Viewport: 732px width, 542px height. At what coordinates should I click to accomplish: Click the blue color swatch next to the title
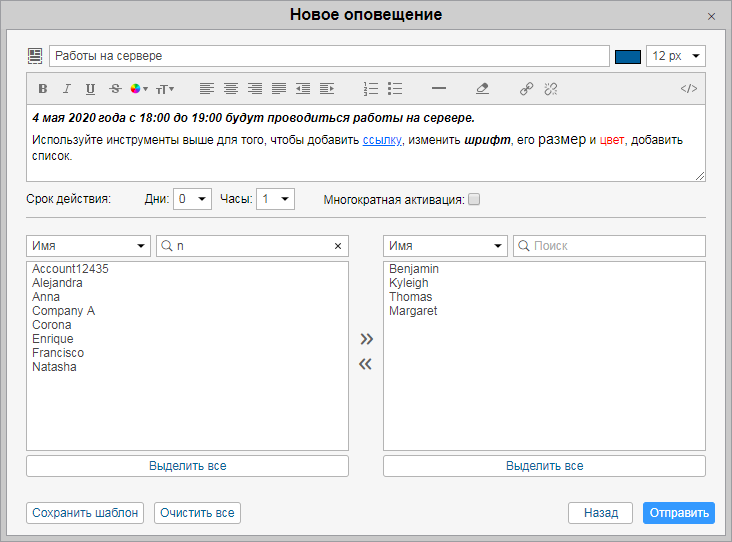(627, 56)
